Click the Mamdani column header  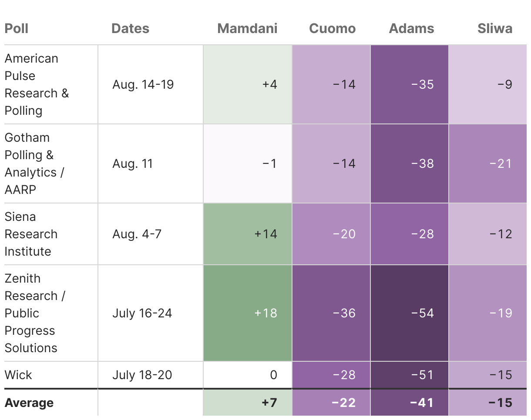click(x=247, y=29)
